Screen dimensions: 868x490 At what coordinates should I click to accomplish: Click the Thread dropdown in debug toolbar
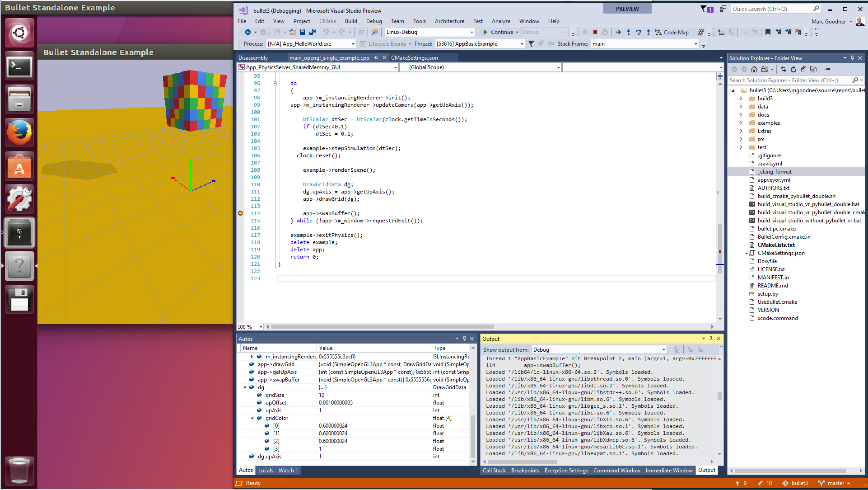click(x=477, y=43)
